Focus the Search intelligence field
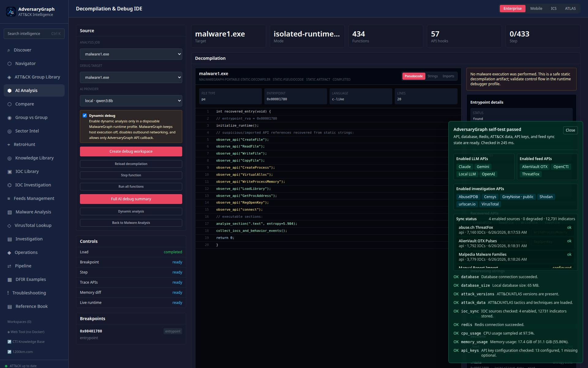Screen dimensions: 588x368 [x=34, y=34]
